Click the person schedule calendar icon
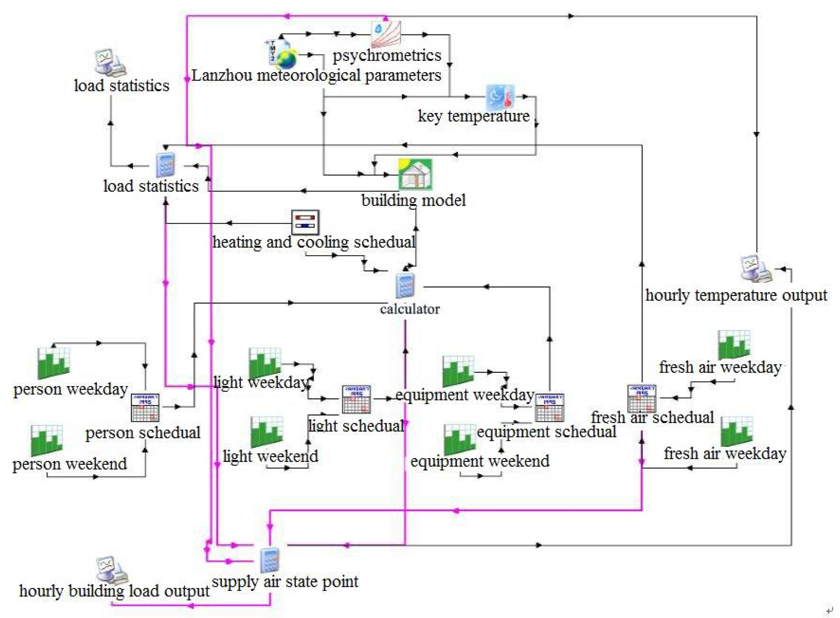The width and height of the screenshot is (840, 618). 145,408
